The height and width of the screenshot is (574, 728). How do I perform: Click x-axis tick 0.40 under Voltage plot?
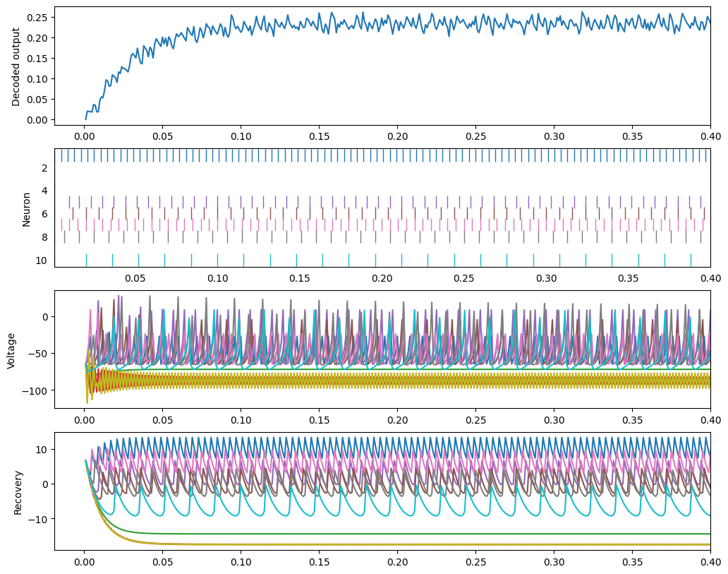click(x=710, y=420)
